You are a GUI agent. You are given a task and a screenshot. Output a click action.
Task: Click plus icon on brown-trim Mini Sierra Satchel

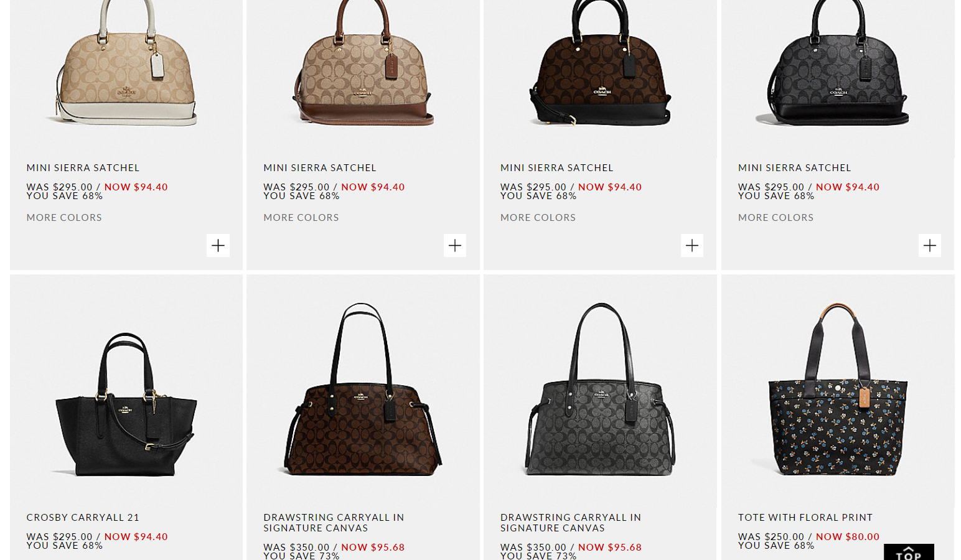point(455,245)
